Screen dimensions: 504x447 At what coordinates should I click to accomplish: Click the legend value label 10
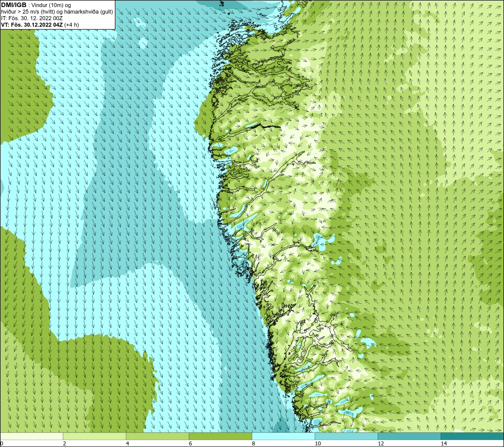click(318, 443)
